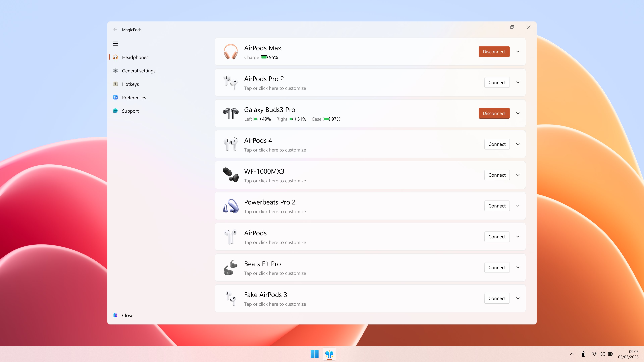Expand options for Galaxy Buds3 Pro
Viewport: 644px width, 362px height.
click(518, 113)
